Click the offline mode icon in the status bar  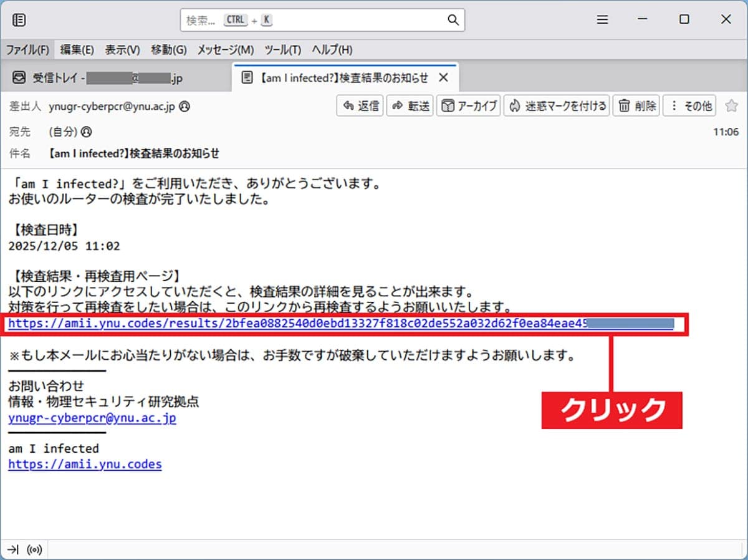click(x=12, y=549)
